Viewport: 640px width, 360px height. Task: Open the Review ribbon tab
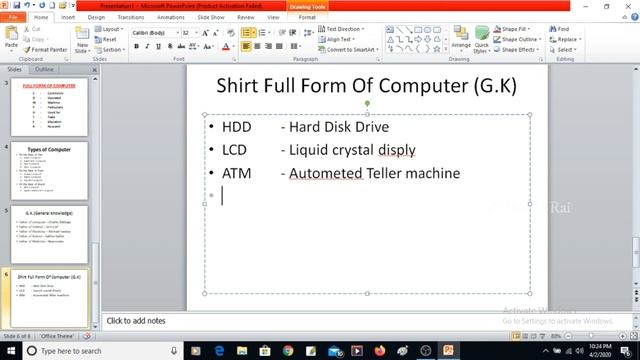[246, 17]
